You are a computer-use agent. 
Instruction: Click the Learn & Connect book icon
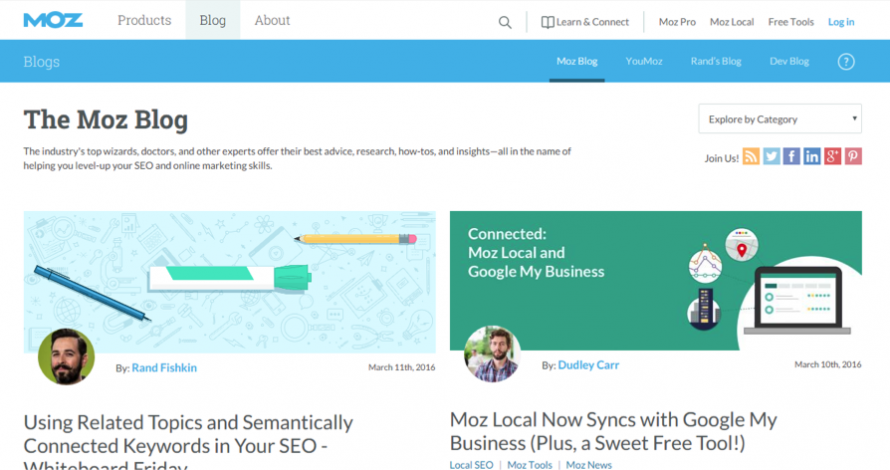click(x=547, y=22)
